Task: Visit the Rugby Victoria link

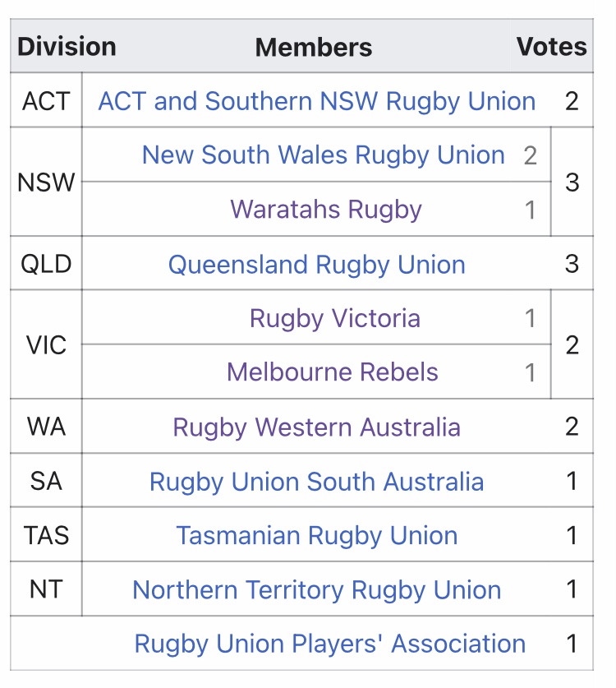Action: [x=335, y=318]
